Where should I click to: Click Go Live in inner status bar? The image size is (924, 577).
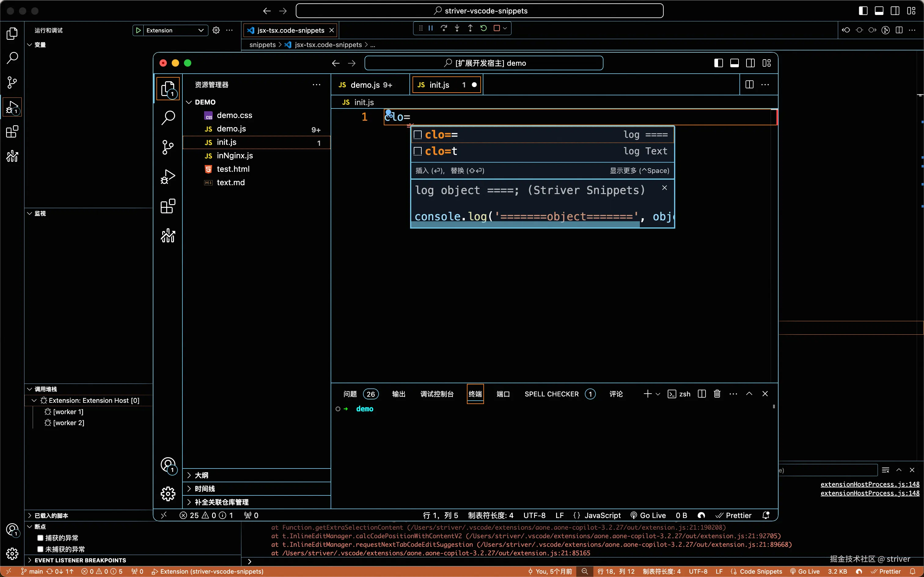coord(648,516)
